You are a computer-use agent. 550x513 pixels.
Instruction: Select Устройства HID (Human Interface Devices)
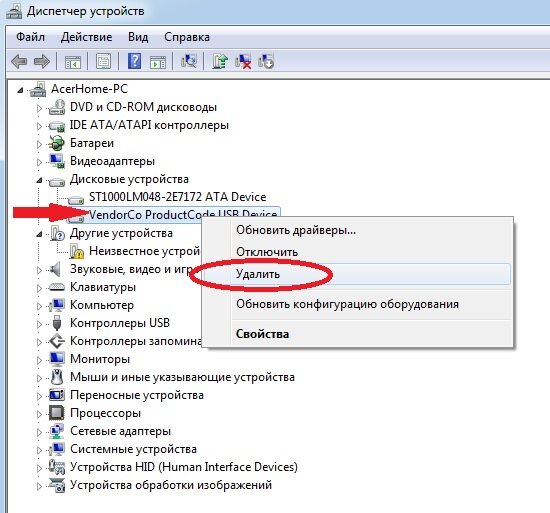pyautogui.click(x=183, y=467)
